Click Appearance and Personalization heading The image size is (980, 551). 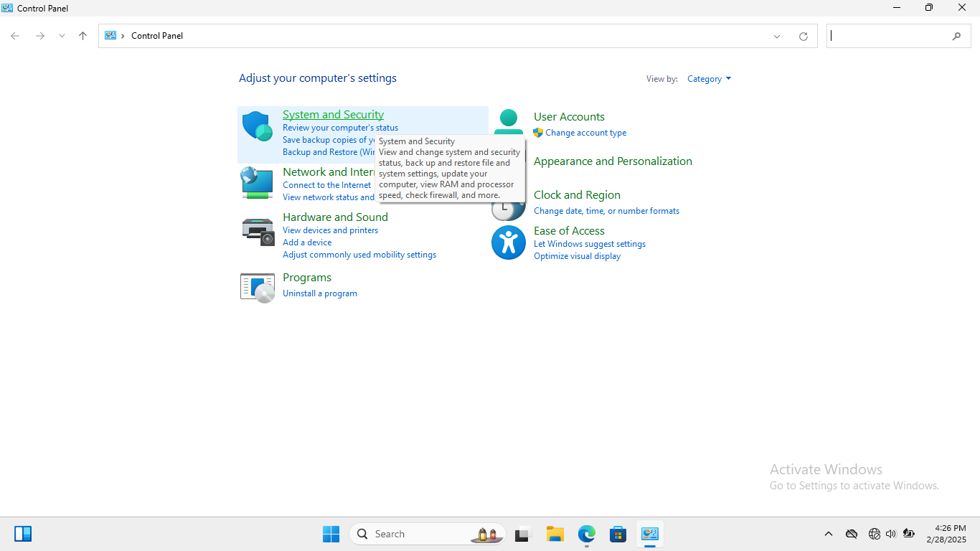(613, 161)
